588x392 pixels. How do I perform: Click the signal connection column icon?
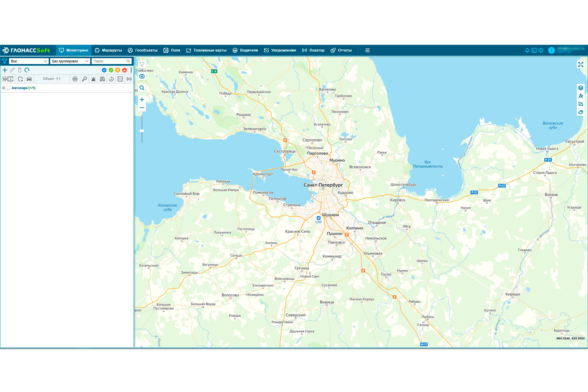(129, 79)
